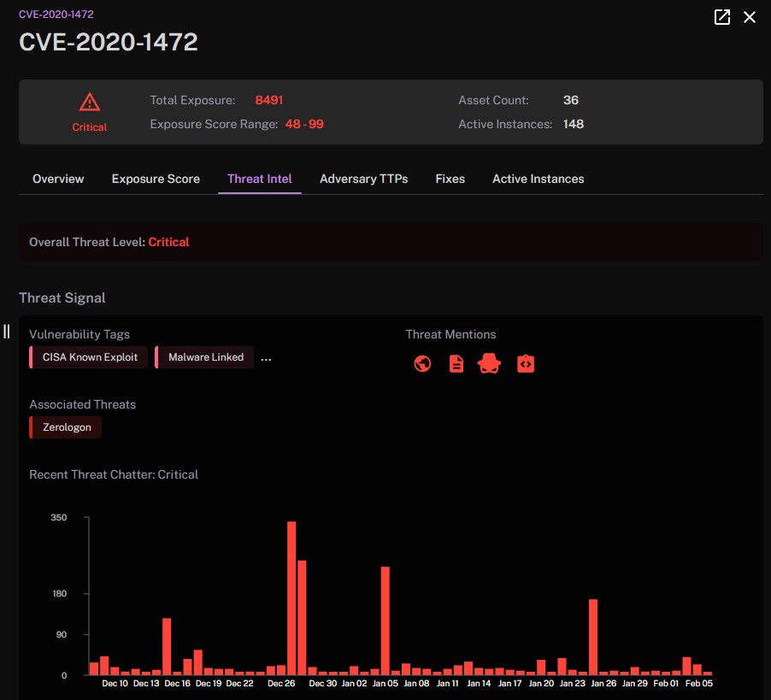Click the CVE-2020-1472 breadcrumb link

(56, 15)
